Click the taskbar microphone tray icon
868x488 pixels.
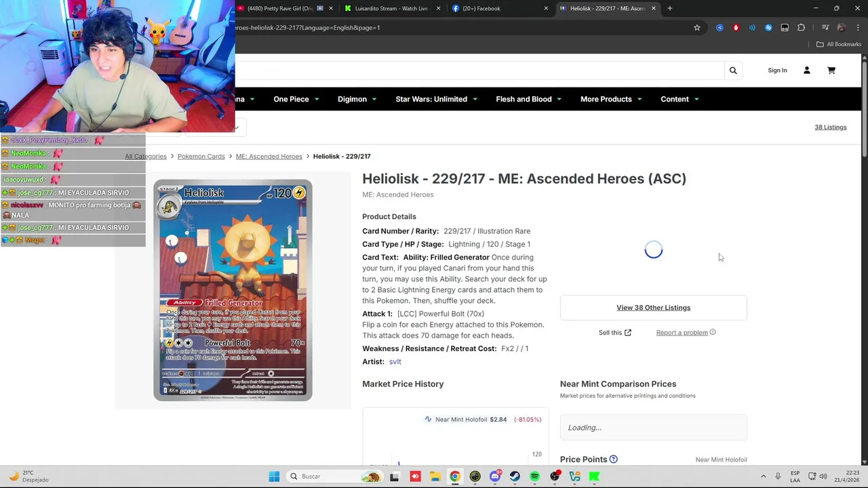coord(778,476)
